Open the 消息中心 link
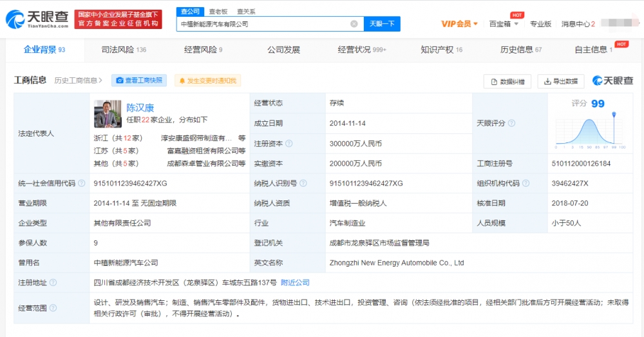The image size is (644, 337). [x=578, y=24]
